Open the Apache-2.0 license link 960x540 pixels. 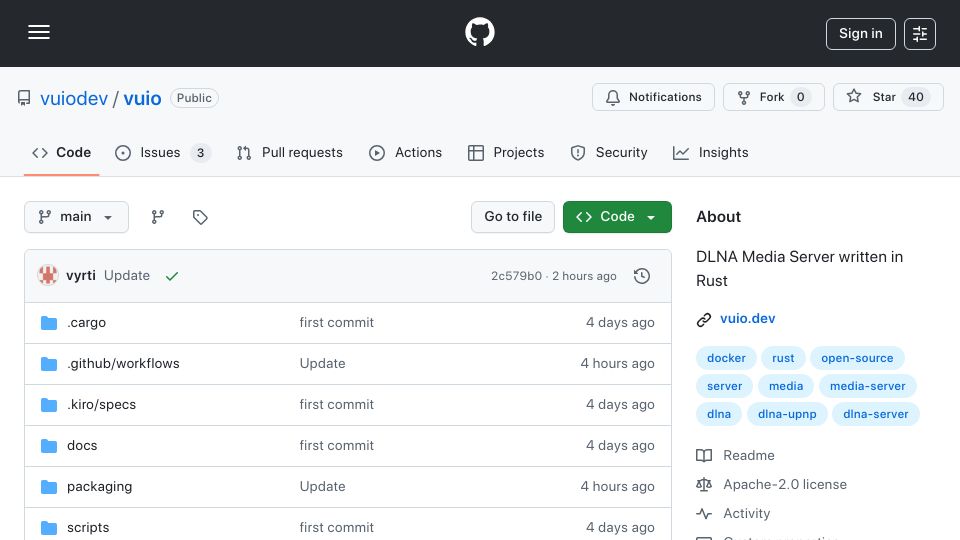click(771, 484)
